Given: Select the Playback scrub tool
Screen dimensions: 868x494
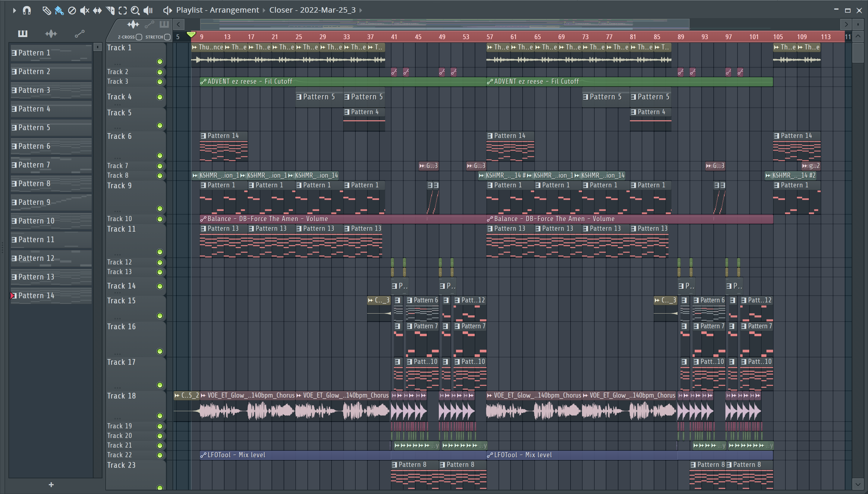Looking at the screenshot, I should click(148, 11).
